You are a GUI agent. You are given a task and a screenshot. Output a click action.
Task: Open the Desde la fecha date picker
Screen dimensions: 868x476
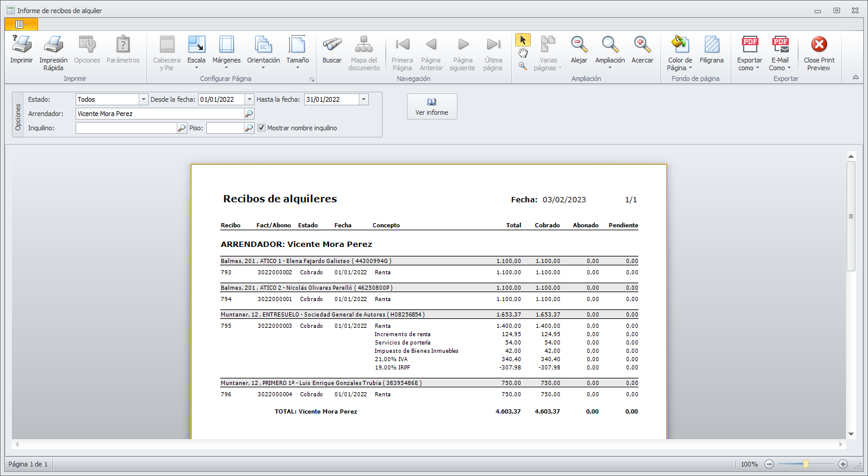click(x=249, y=100)
